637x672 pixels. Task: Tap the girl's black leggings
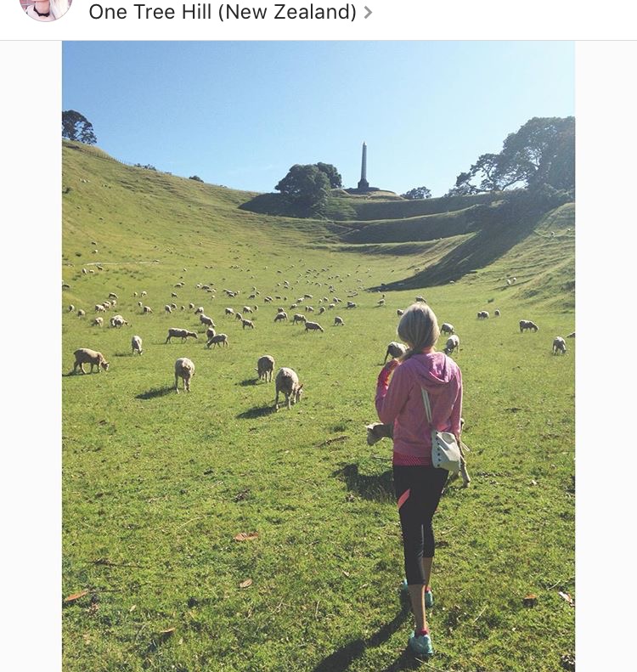[418, 522]
